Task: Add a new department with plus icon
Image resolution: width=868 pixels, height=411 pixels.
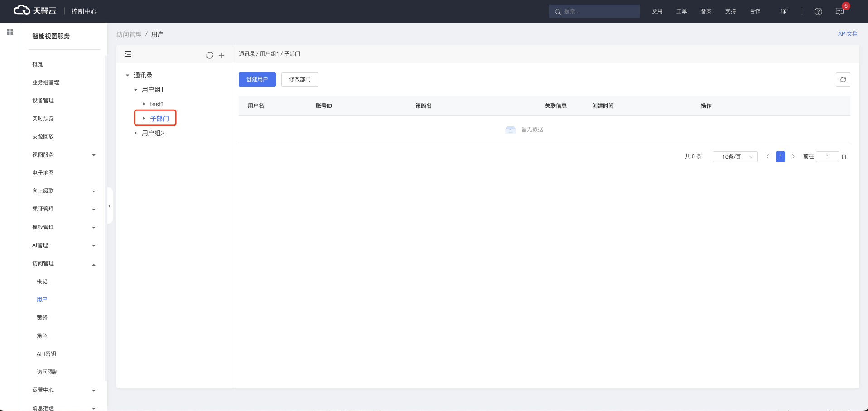Action: coord(222,55)
